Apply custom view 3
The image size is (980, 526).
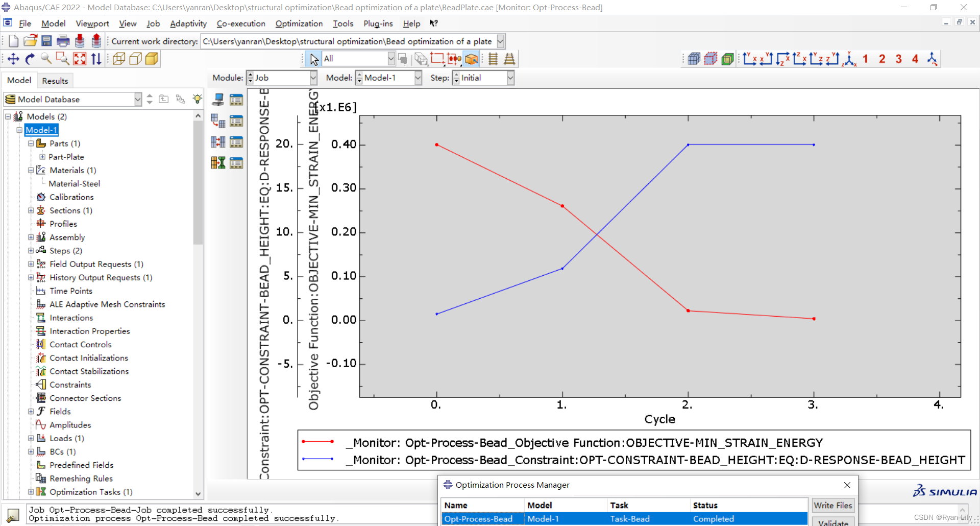click(899, 59)
